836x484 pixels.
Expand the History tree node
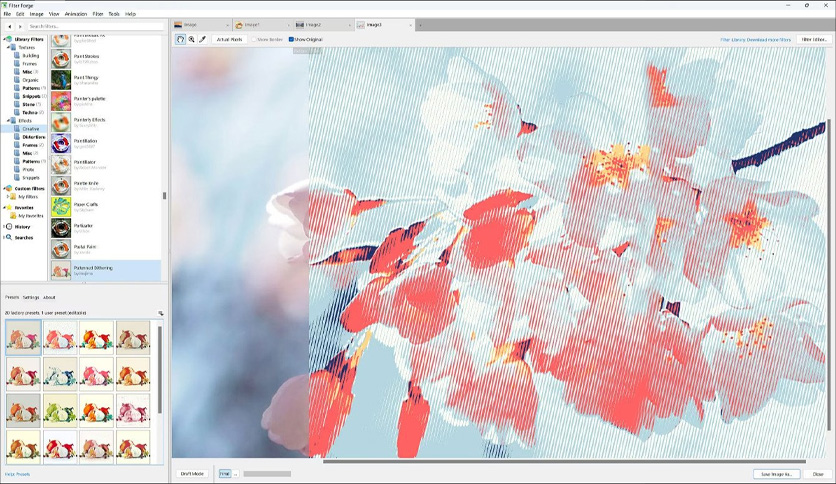[4, 227]
